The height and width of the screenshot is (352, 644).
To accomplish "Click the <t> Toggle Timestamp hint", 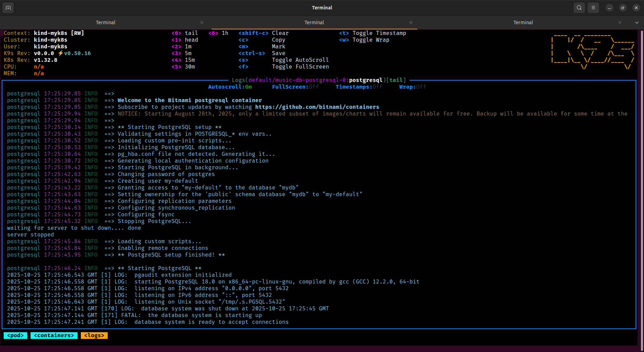I will (373, 33).
